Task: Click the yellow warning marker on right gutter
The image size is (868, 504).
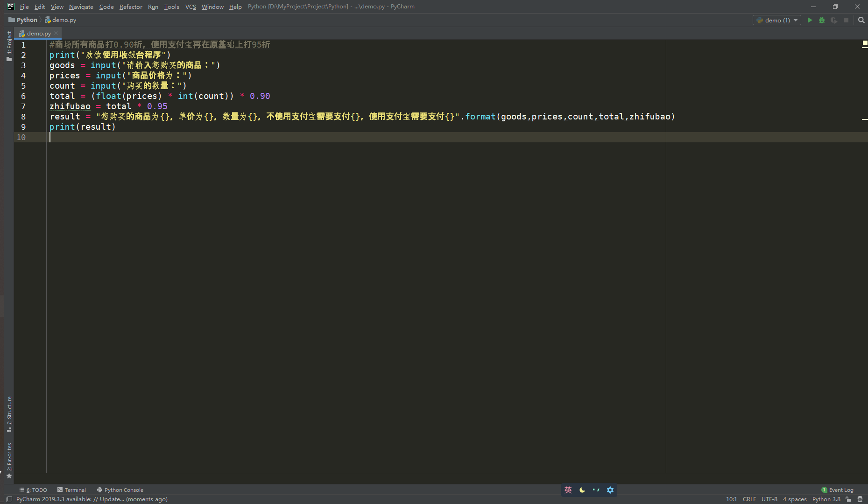Action: 865,43
